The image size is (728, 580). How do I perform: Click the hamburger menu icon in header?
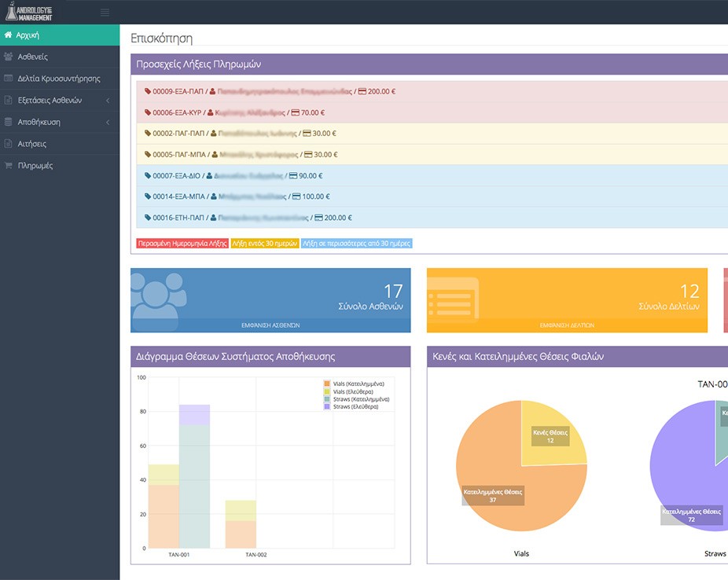(x=105, y=13)
